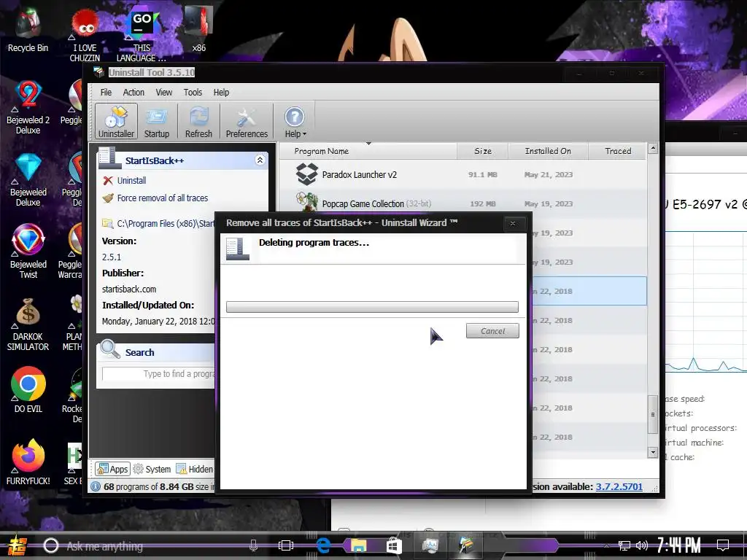Screen dimensions: 747x560
Task: Open Task View on the taskbar
Action: pos(286,545)
